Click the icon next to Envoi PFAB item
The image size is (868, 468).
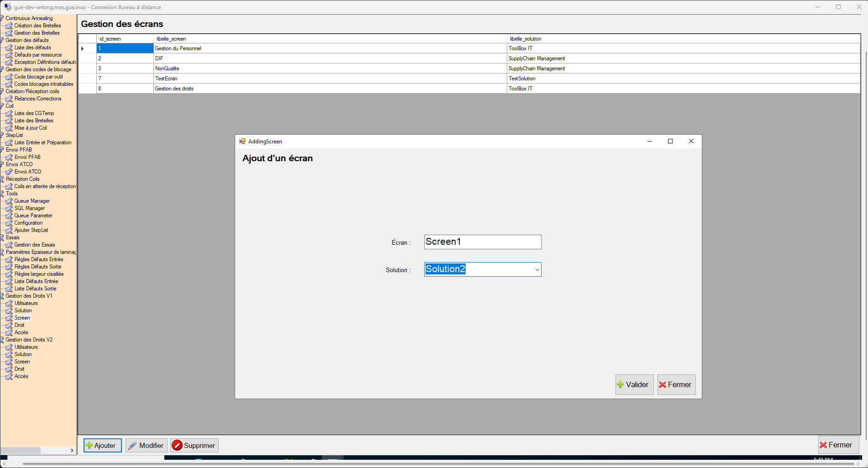(x=9, y=157)
